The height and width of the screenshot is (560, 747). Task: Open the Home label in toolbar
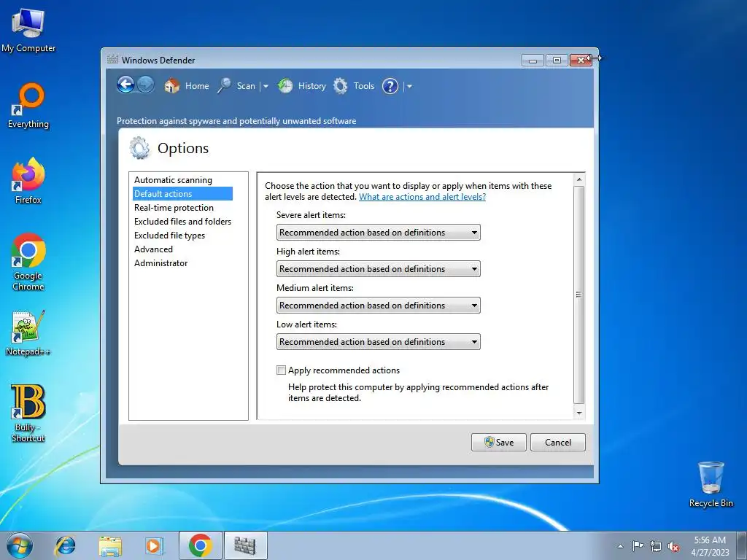[197, 86]
